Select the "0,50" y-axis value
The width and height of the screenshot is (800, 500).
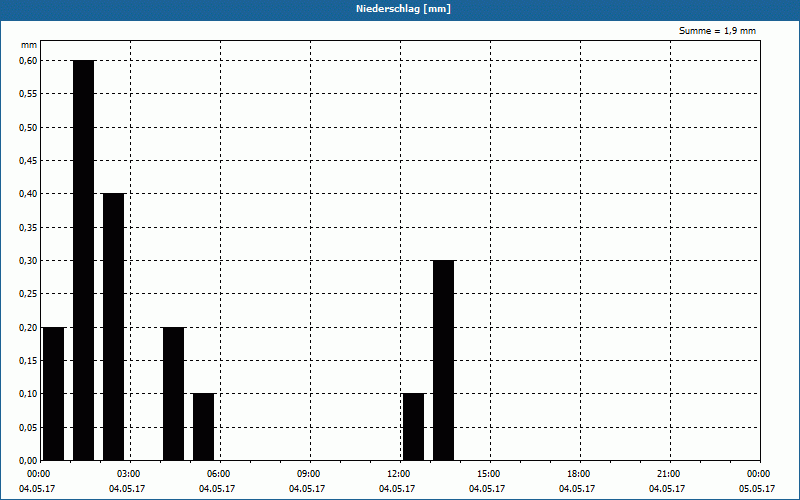pyautogui.click(x=28, y=128)
